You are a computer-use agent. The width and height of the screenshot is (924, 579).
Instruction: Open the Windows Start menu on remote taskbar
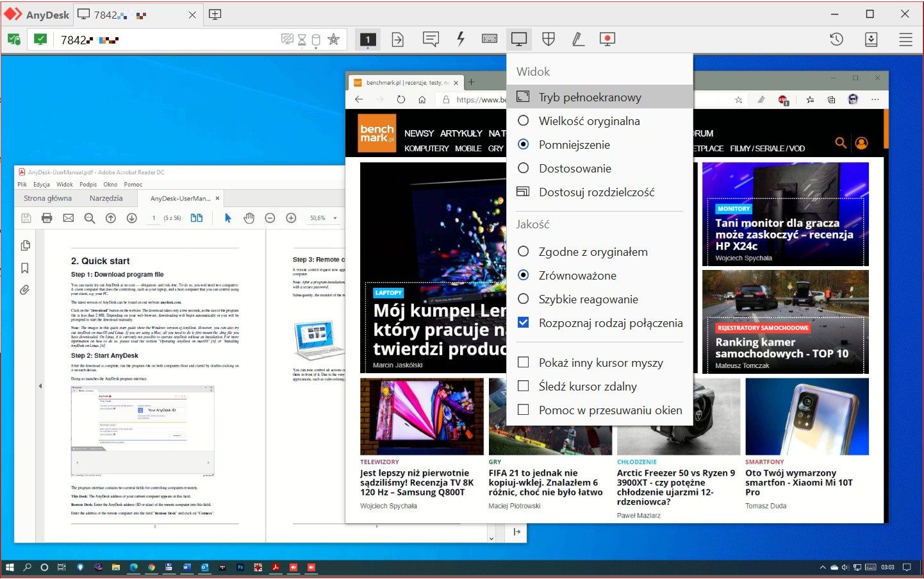(x=10, y=567)
